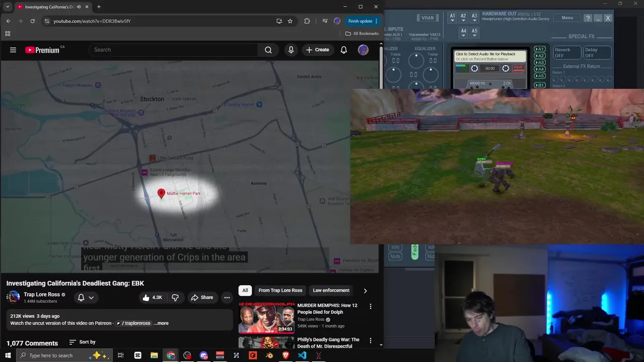Open Brave browser from taskbar
The height and width of the screenshot is (362, 644).
tap(286, 355)
